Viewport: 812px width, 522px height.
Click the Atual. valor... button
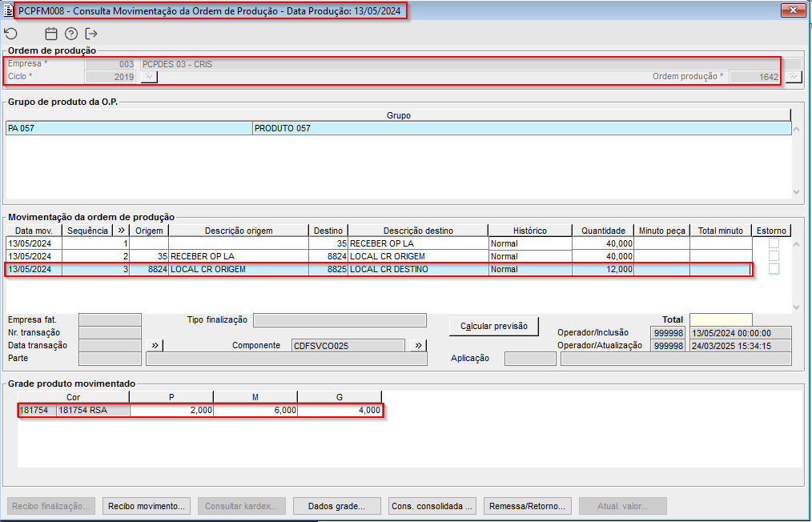[622, 506]
